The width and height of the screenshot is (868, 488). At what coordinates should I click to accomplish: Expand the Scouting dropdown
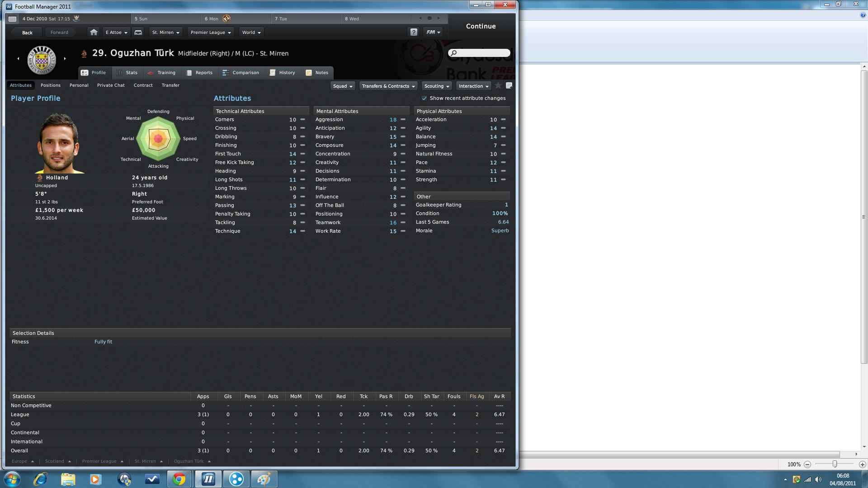(x=437, y=86)
